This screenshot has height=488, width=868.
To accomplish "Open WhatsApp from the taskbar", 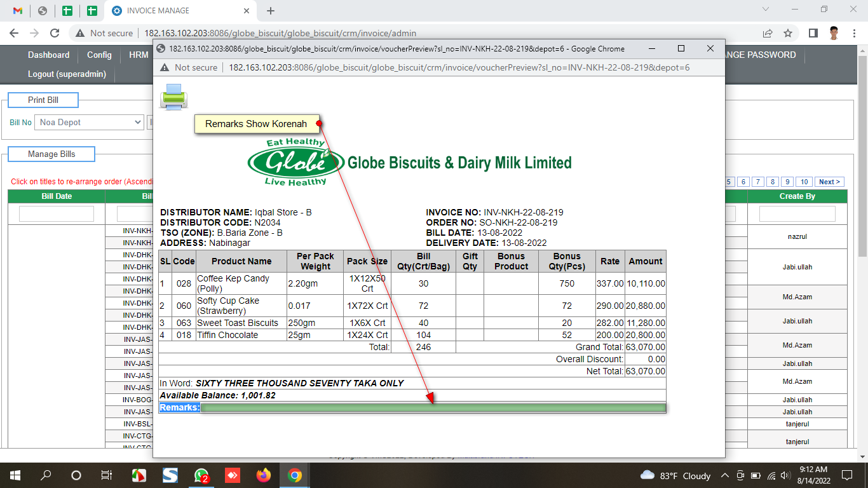I will click(201, 475).
